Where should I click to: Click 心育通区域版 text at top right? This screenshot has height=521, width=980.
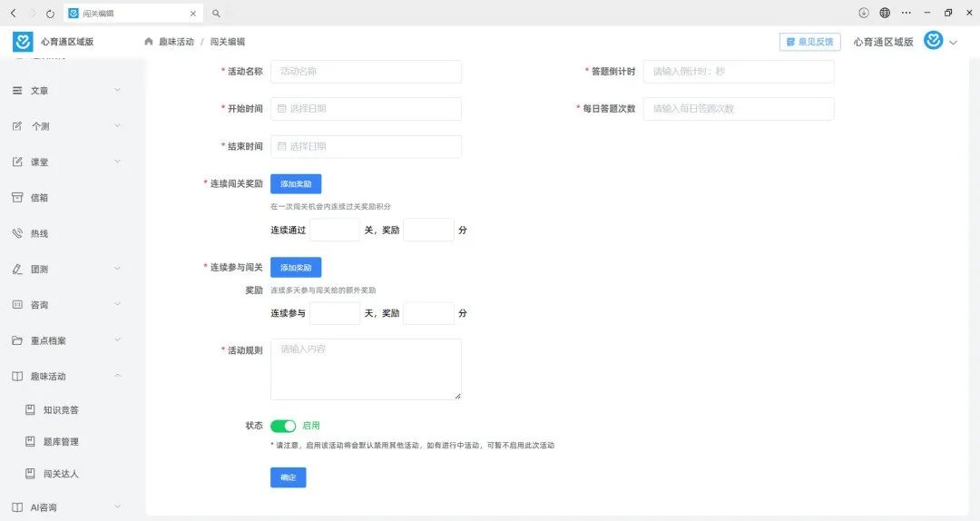(884, 42)
